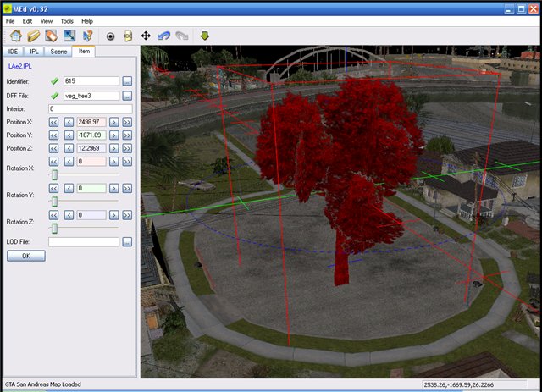Open browse button next to DFF File

point(127,95)
